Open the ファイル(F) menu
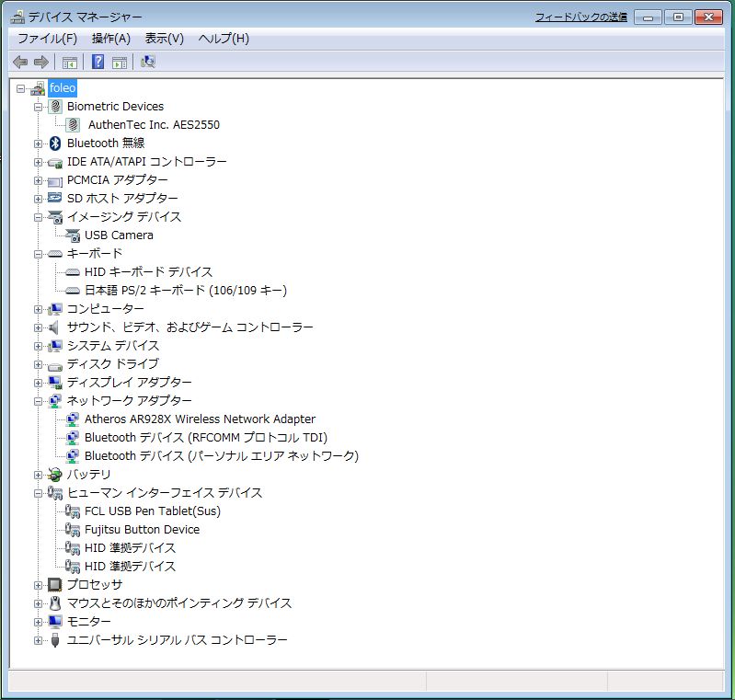This screenshot has width=735, height=700. click(x=47, y=39)
